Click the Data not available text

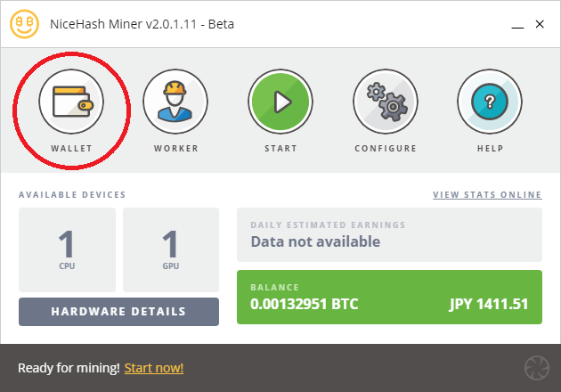pyautogui.click(x=315, y=241)
